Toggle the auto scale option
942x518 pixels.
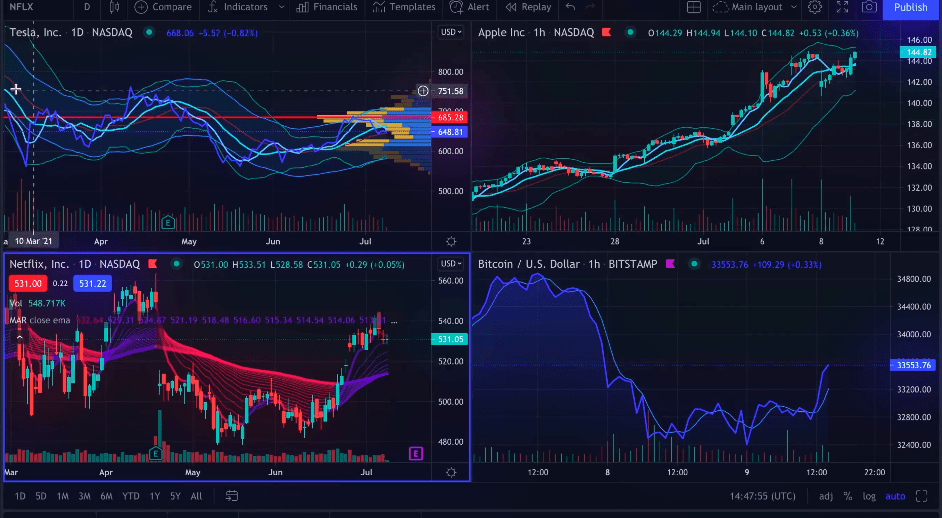click(895, 496)
